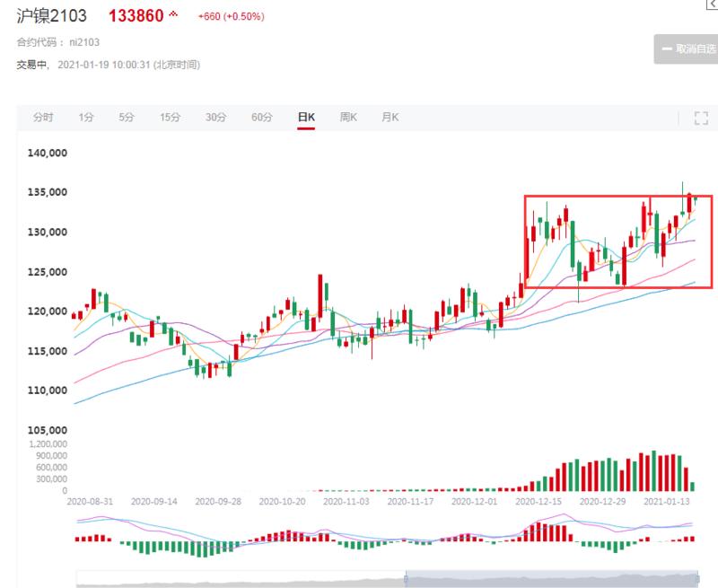Click the collapse arrow at top-right corner
The width and height of the screenshot is (718, 588).
[713, 6]
